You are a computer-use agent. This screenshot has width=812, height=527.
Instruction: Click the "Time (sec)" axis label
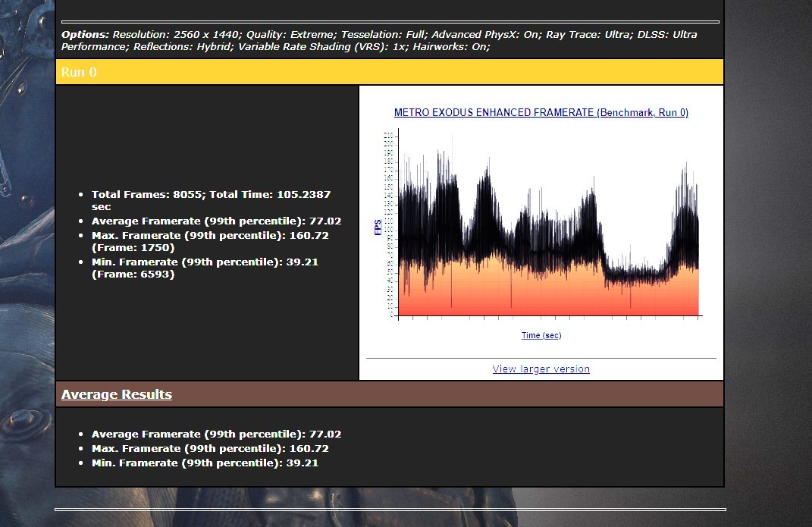541,335
